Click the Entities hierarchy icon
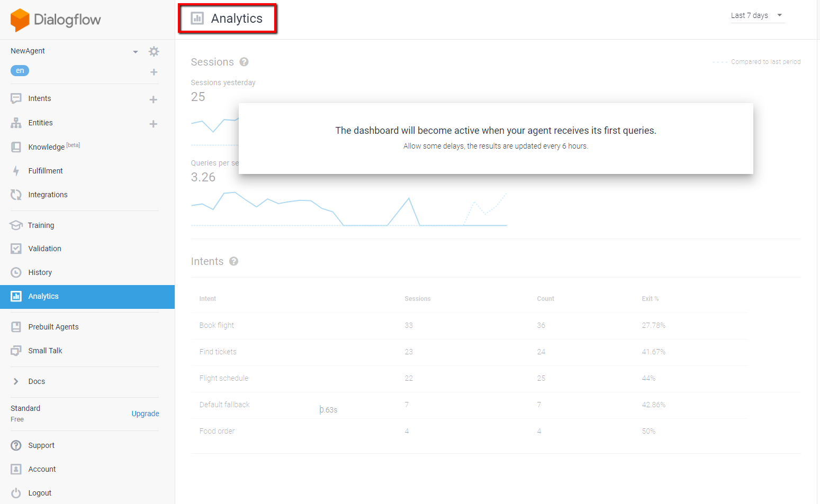The width and height of the screenshot is (820, 504). pos(16,123)
